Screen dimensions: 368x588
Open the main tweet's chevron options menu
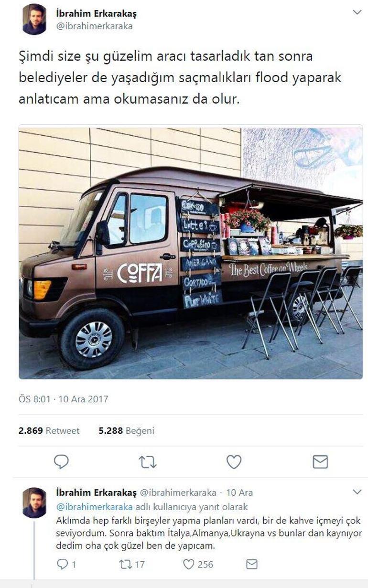click(x=357, y=12)
